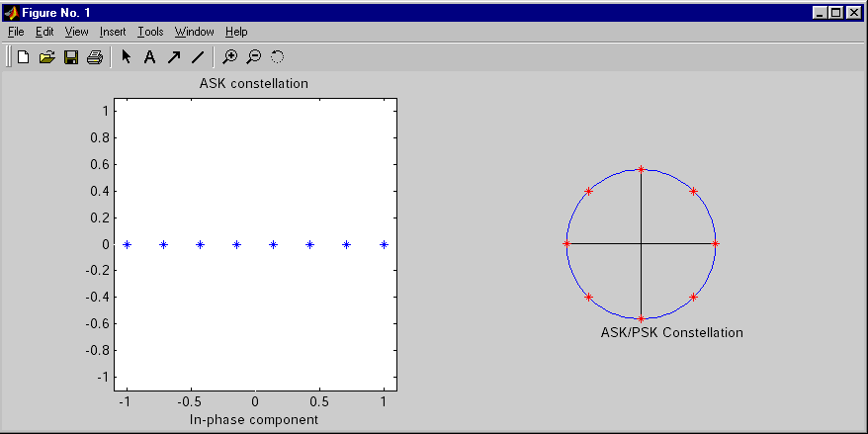This screenshot has width=868, height=434.
Task: Click the upper-right red PSK point
Action: tap(694, 191)
